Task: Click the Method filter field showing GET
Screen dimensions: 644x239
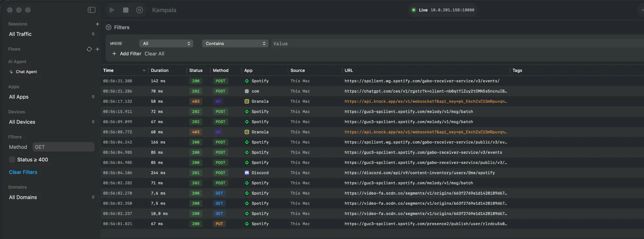Action: coord(63,147)
